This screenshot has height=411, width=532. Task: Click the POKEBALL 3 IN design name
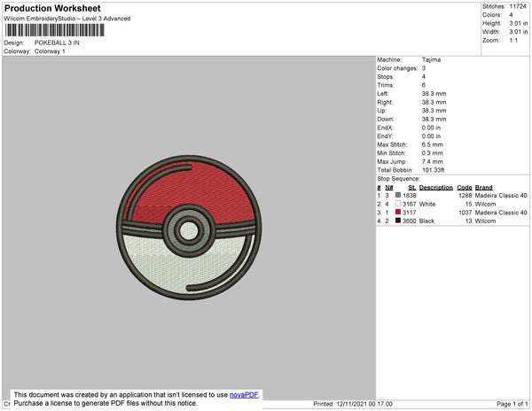pos(56,43)
